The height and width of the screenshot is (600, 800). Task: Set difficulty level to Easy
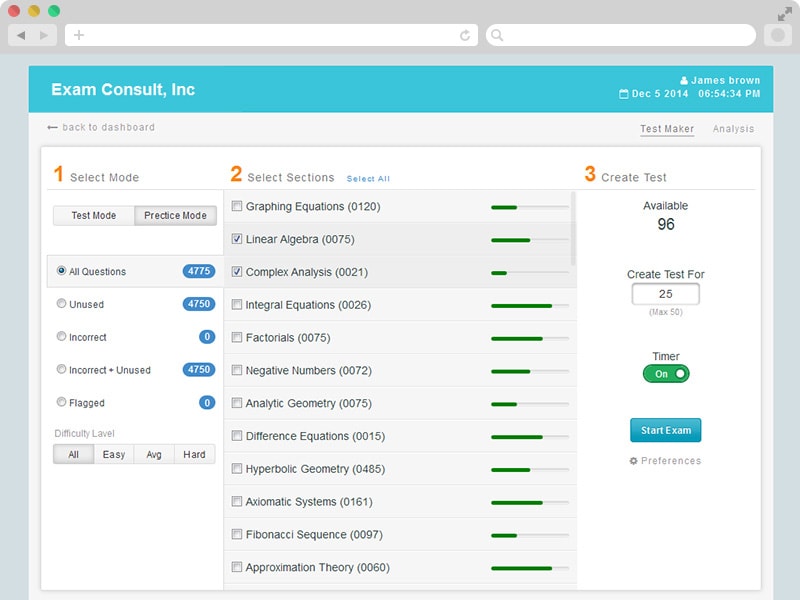point(114,454)
